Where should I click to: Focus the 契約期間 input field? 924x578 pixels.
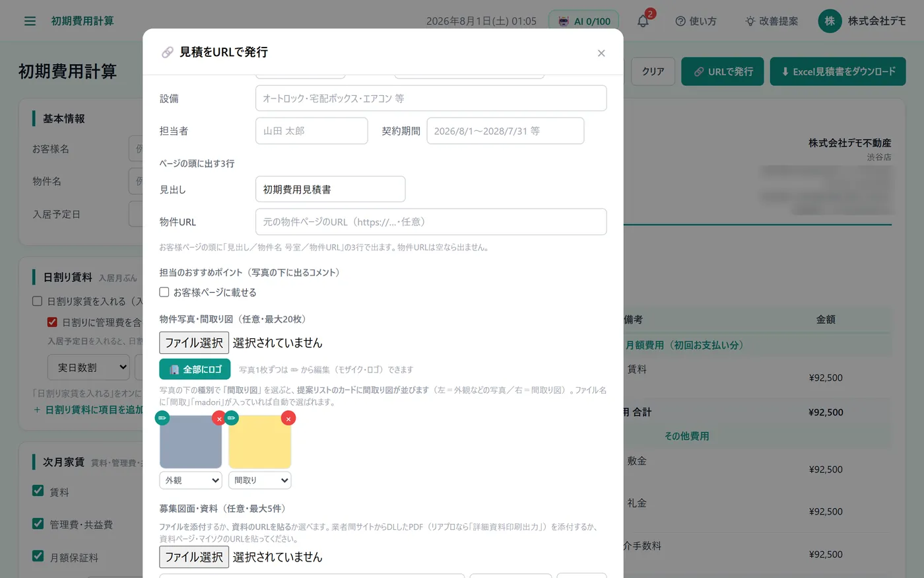tap(506, 131)
